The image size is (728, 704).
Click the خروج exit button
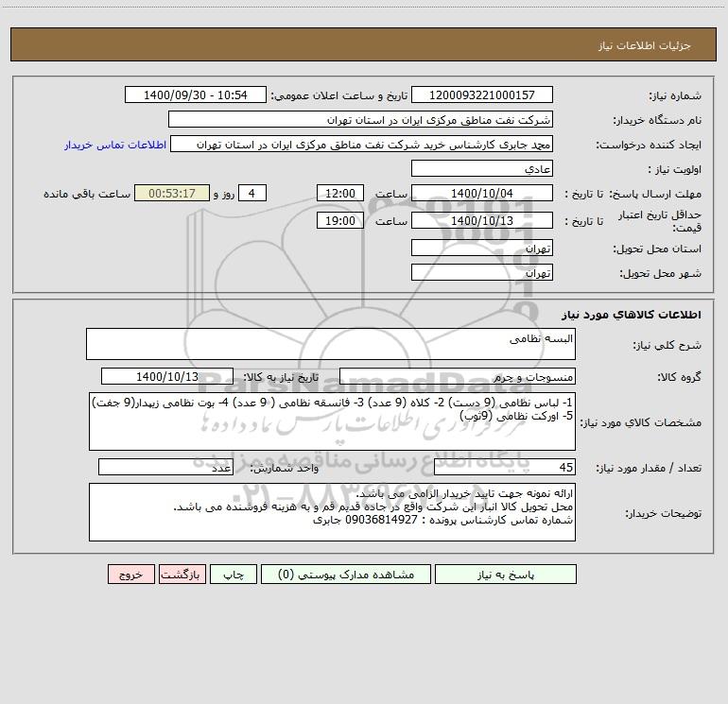[x=130, y=574]
